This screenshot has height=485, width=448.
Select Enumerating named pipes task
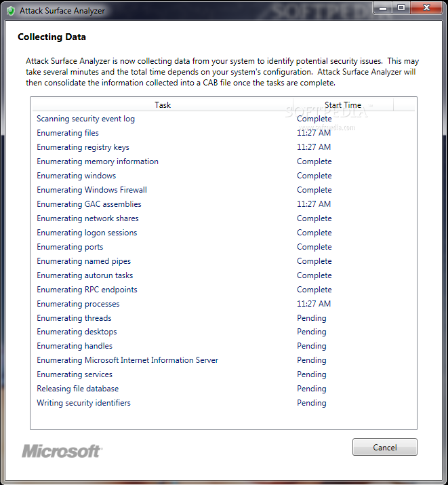(x=224, y=261)
